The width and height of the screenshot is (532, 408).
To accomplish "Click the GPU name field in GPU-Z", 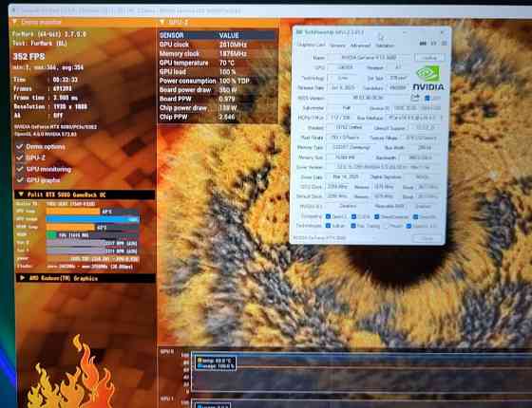I will pos(370,58).
